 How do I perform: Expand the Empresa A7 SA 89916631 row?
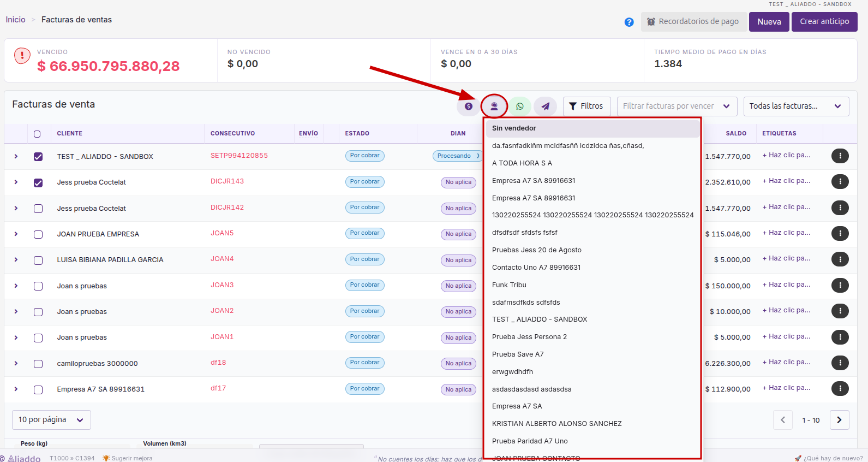[x=16, y=389]
